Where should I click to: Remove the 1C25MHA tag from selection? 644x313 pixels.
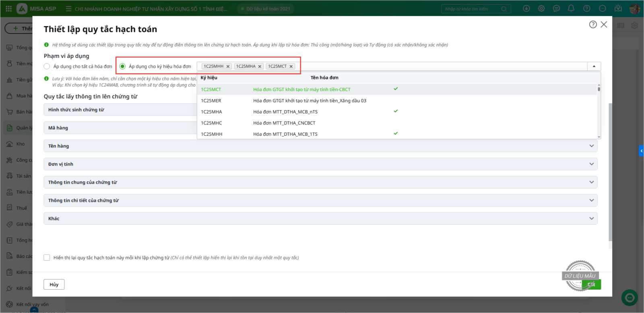(260, 66)
